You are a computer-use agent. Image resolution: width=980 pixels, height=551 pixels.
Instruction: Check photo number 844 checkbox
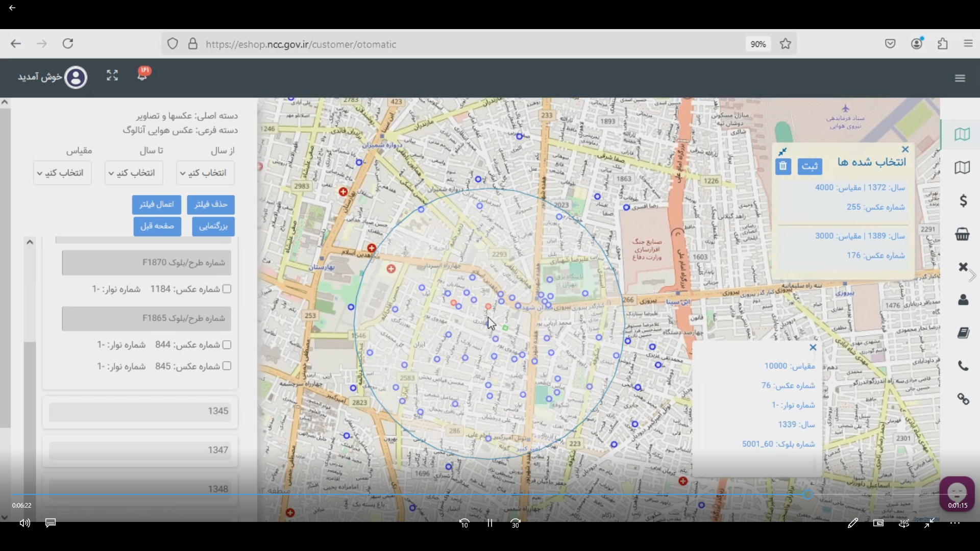point(227,345)
